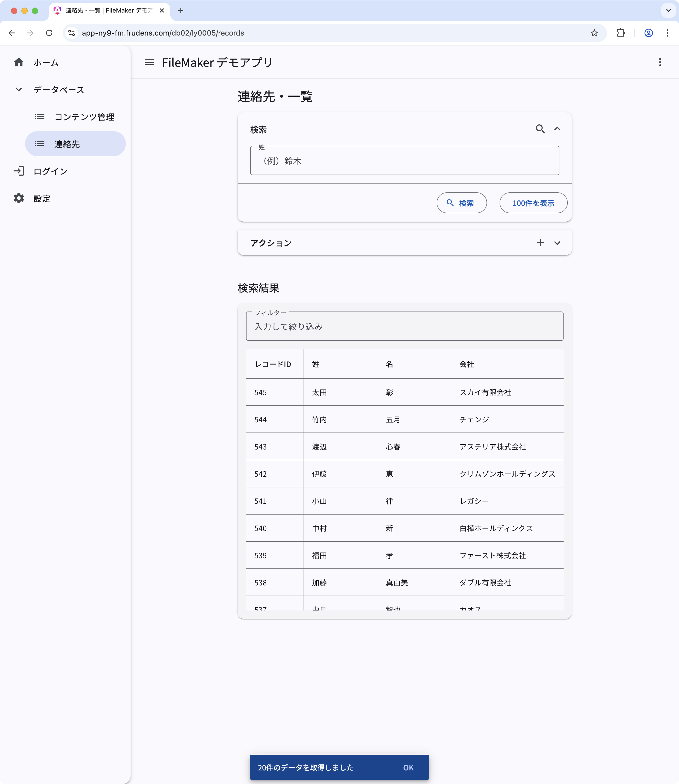Select the 心春 given name cell

pyautogui.click(x=393, y=447)
